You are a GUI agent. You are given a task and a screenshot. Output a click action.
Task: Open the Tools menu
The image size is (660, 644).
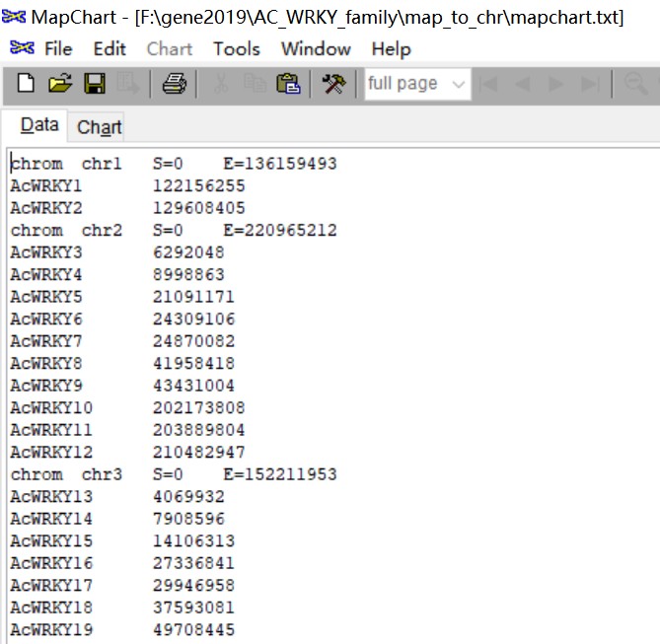coord(237,48)
